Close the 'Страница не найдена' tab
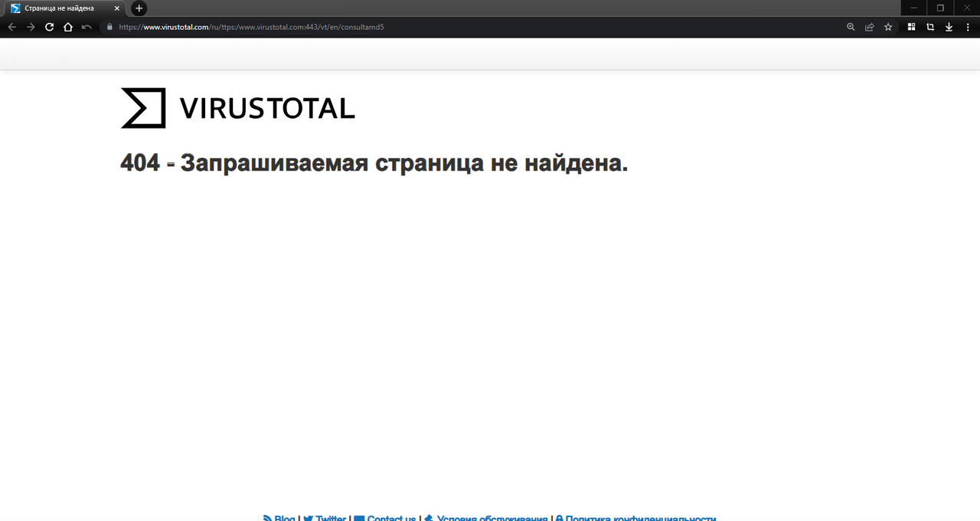Viewport: 980px width, 521px height. click(x=117, y=8)
